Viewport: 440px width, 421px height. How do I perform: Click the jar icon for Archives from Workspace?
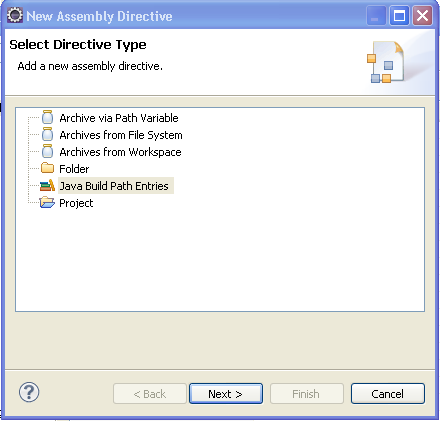[x=47, y=152]
